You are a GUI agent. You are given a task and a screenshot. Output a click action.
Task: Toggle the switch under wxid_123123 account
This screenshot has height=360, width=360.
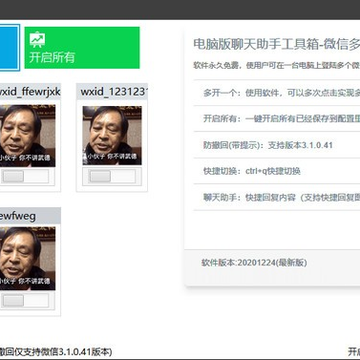(x=112, y=176)
